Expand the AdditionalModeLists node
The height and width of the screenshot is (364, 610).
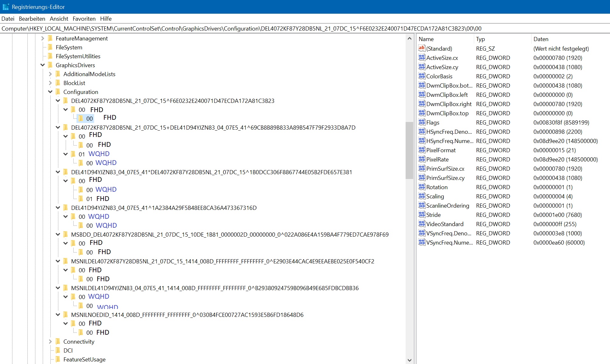click(x=50, y=74)
